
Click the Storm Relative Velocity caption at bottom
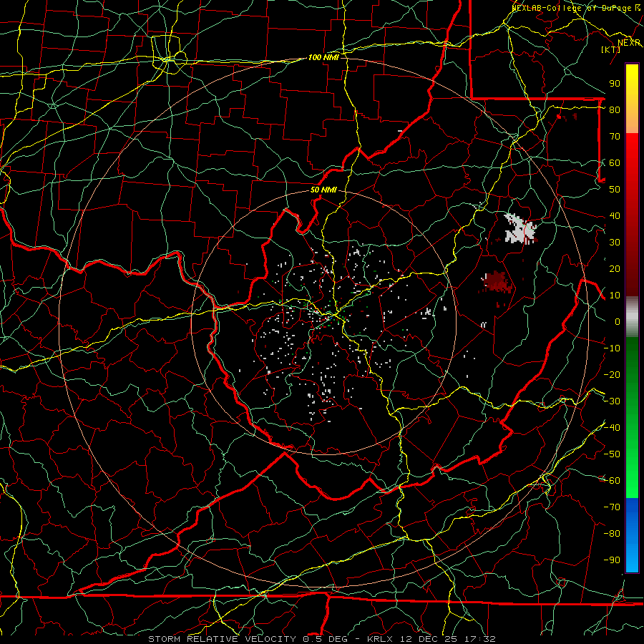[x=321, y=639]
